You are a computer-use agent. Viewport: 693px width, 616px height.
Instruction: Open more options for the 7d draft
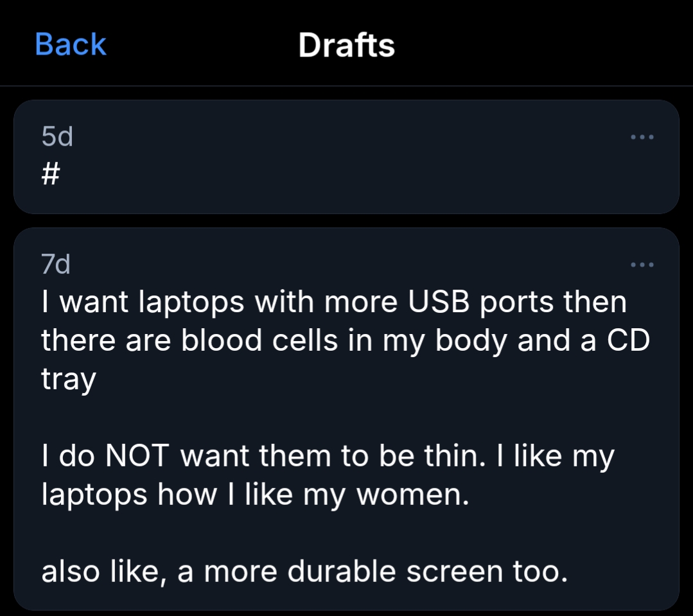point(642,265)
